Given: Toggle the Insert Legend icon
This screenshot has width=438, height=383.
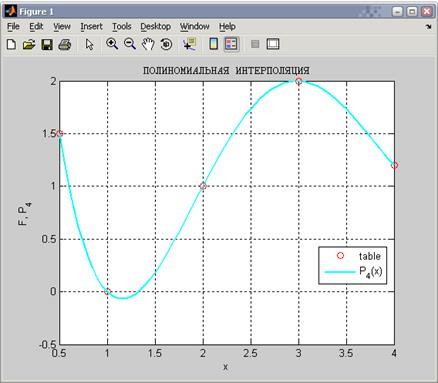Looking at the screenshot, I should (x=231, y=44).
